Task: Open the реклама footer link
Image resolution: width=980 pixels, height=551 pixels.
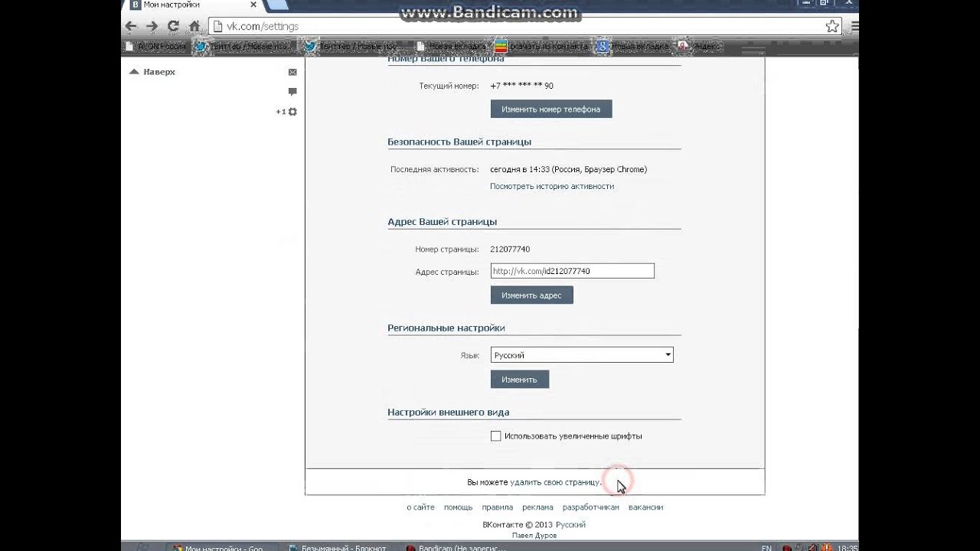Action: (x=537, y=507)
